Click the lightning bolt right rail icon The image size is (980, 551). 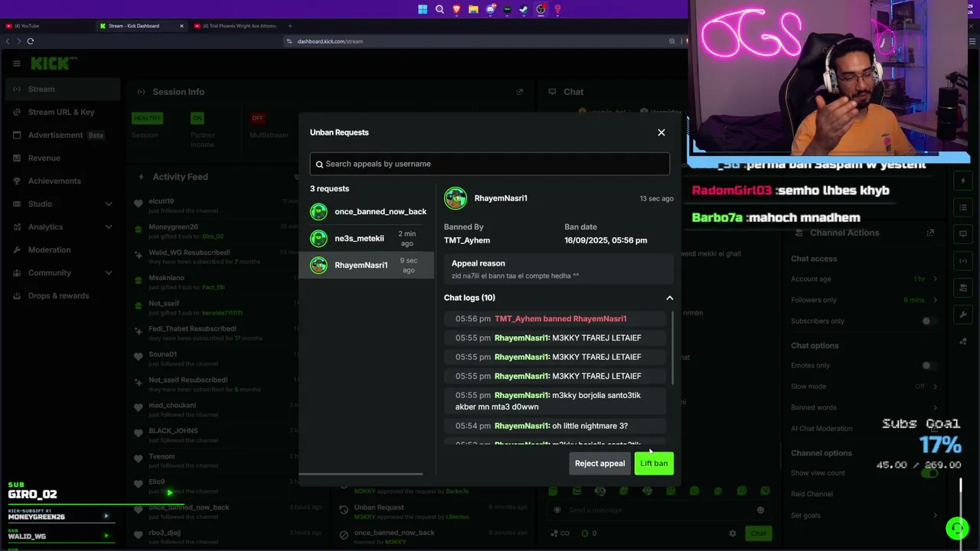click(x=963, y=181)
